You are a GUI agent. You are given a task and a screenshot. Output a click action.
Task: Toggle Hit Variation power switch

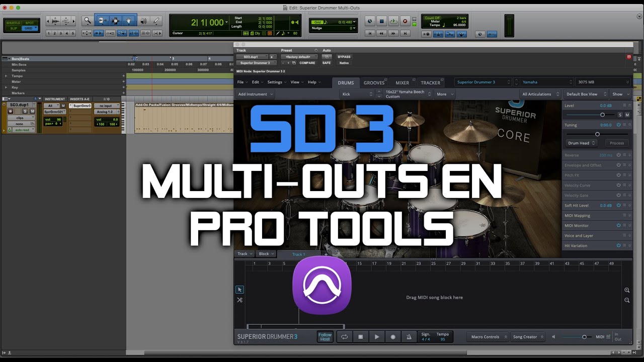619,245
